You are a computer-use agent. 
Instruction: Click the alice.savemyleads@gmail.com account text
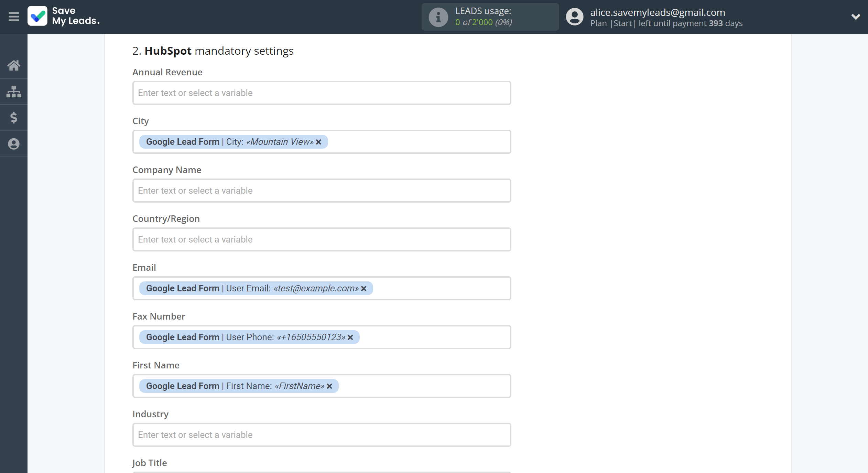point(658,12)
